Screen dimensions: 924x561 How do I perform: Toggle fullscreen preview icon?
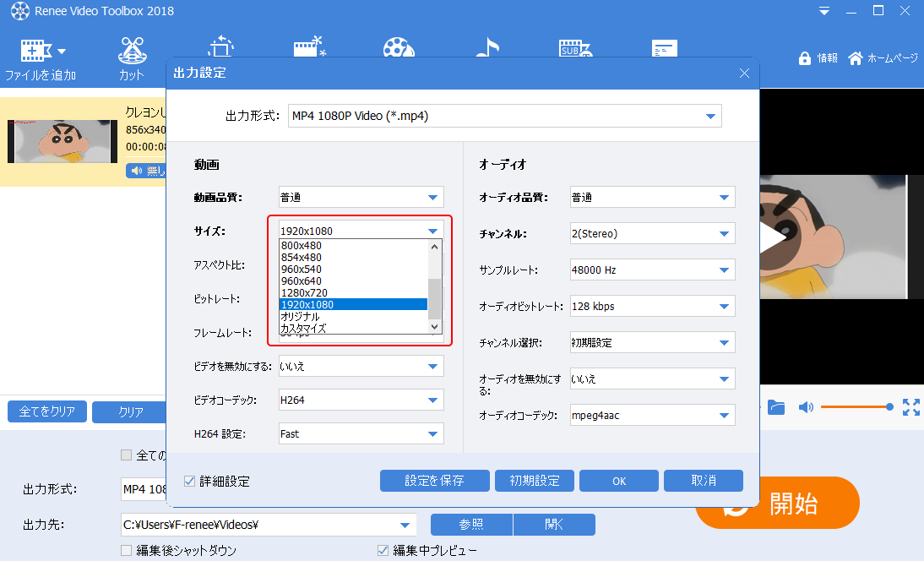pos(911,407)
